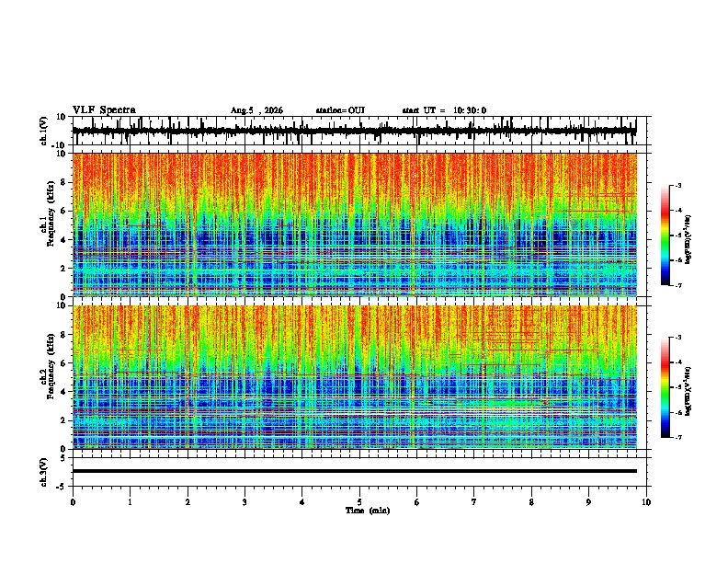Click the ch.3 flat black signal trace
Image resolution: width=728 pixels, height=563 pixels.
coord(354,471)
